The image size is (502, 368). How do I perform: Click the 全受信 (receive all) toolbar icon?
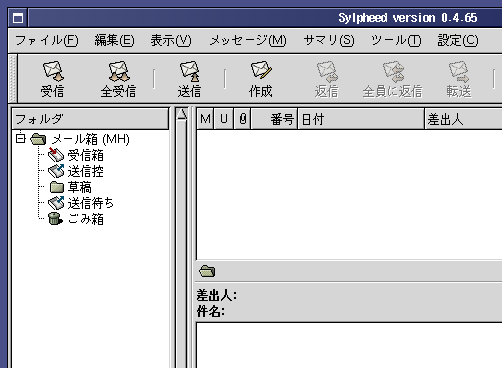[x=119, y=71]
